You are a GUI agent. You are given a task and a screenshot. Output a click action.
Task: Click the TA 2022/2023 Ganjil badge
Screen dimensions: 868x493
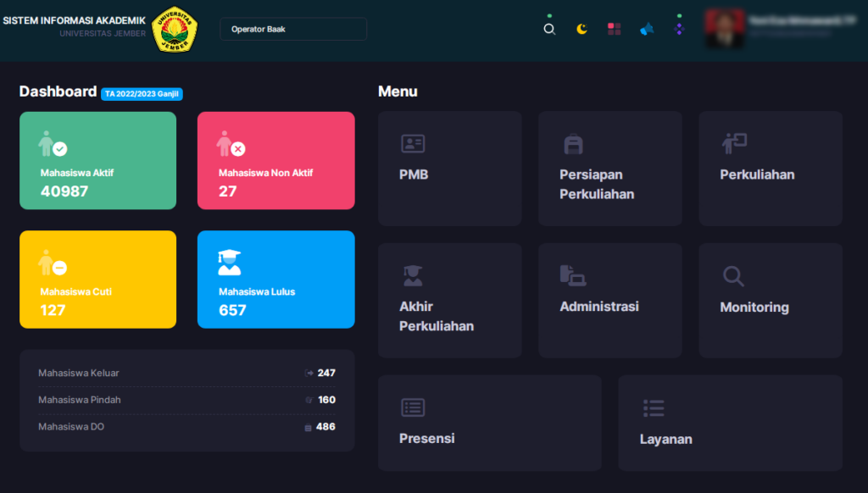142,94
